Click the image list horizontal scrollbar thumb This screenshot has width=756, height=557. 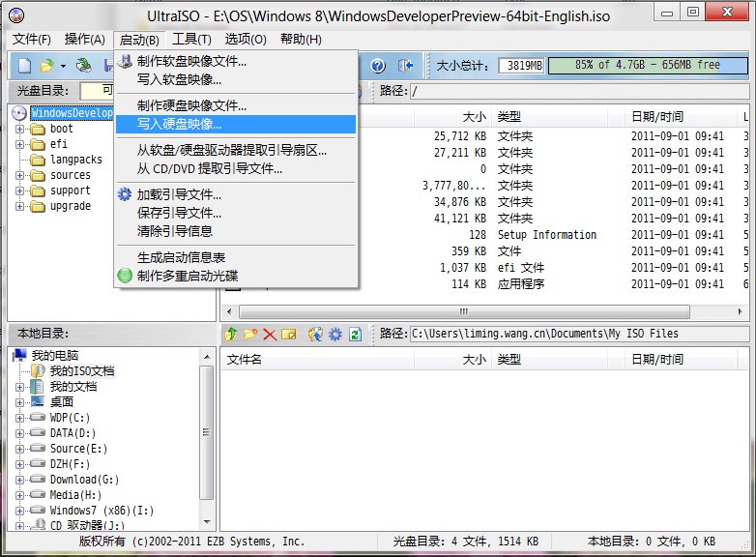pyautogui.click(x=464, y=311)
